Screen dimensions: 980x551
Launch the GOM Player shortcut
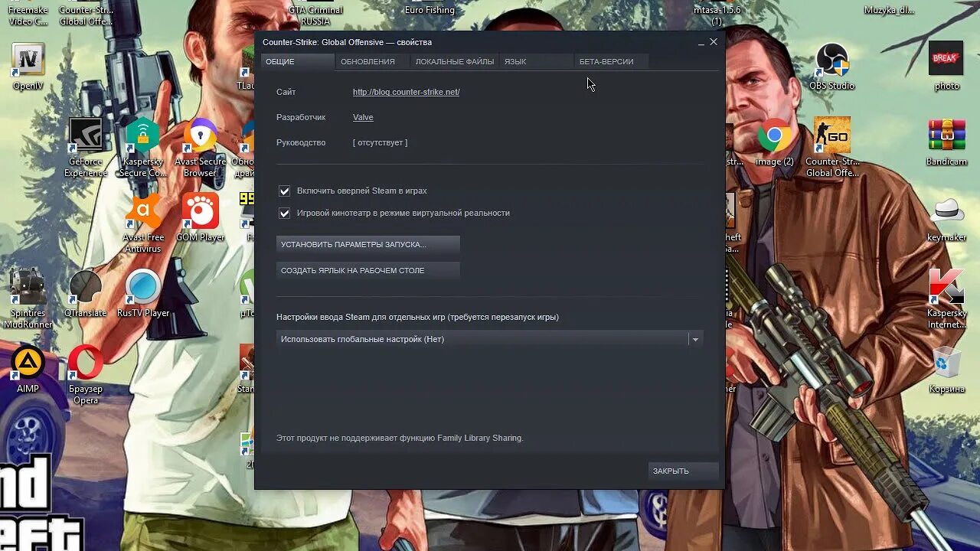point(200,217)
